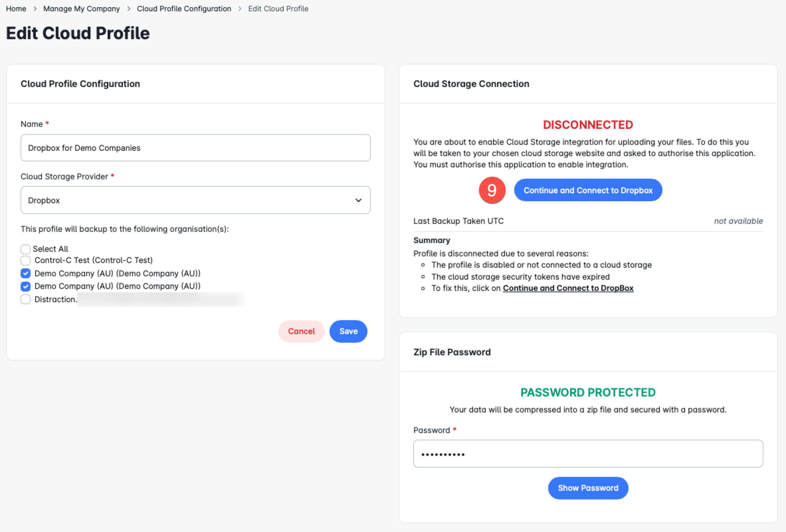
Task: Uncheck the first Demo Company (AU) checkbox
Action: click(x=26, y=273)
